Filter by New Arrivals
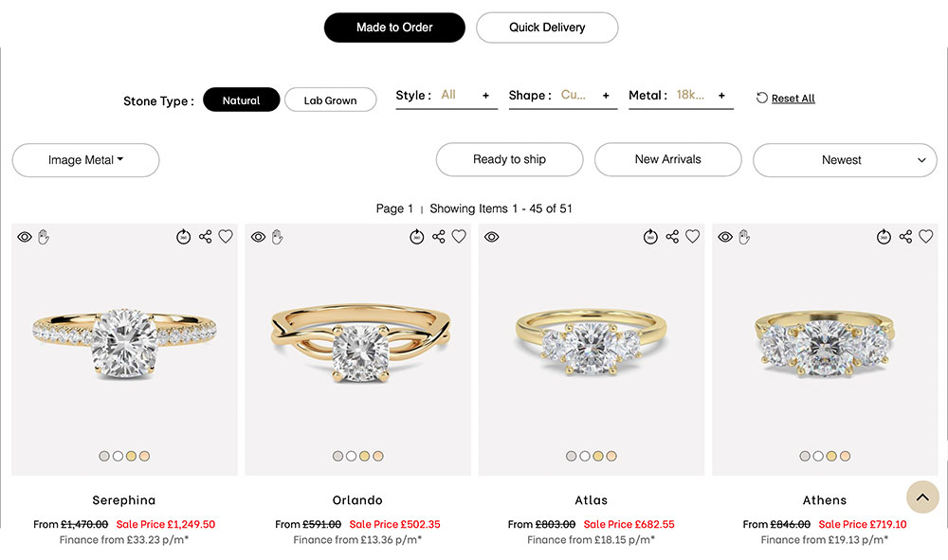The width and height of the screenshot is (948, 560). [x=667, y=159]
